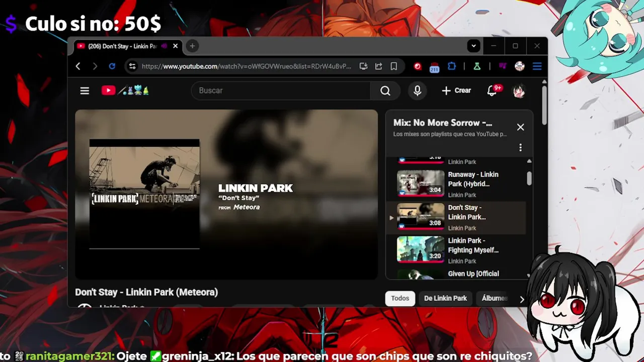Open site information icon in address bar

132,66
